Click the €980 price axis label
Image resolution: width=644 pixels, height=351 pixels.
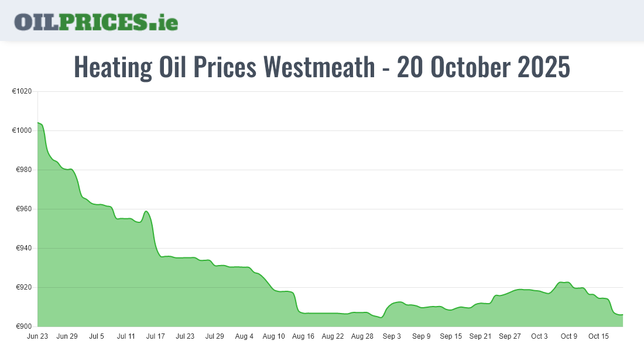click(x=23, y=170)
